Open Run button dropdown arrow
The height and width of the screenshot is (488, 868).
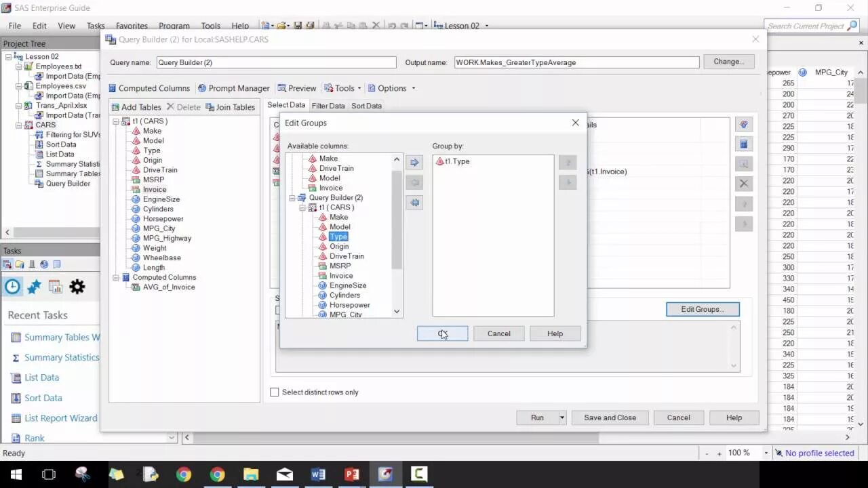[x=562, y=418]
